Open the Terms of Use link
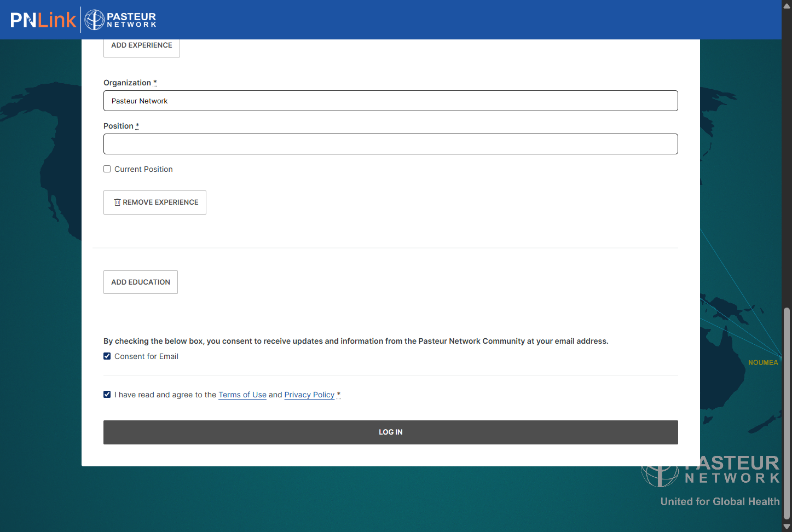The width and height of the screenshot is (792, 532). (242, 395)
